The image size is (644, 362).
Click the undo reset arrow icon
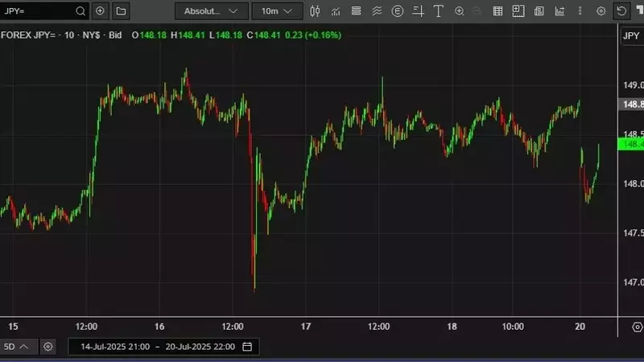tap(621, 11)
